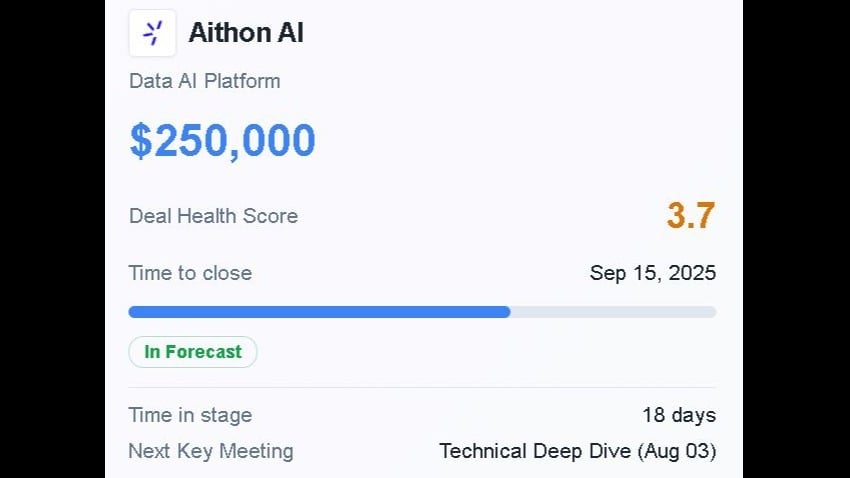The width and height of the screenshot is (850, 478).
Task: Click the right end of the progress bar
Action: point(711,312)
